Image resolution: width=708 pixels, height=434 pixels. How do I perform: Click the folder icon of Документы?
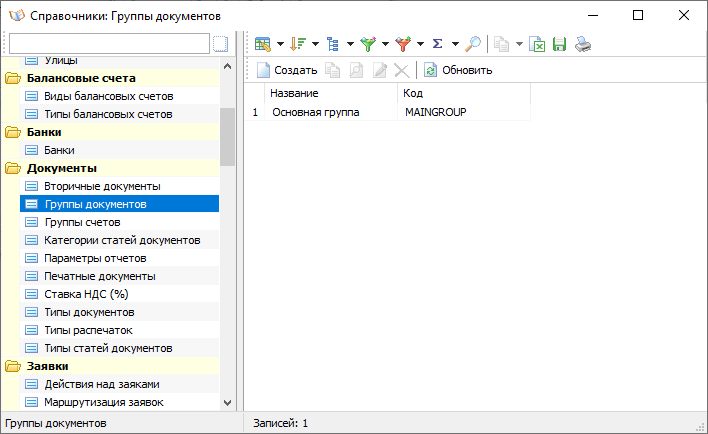tap(13, 168)
